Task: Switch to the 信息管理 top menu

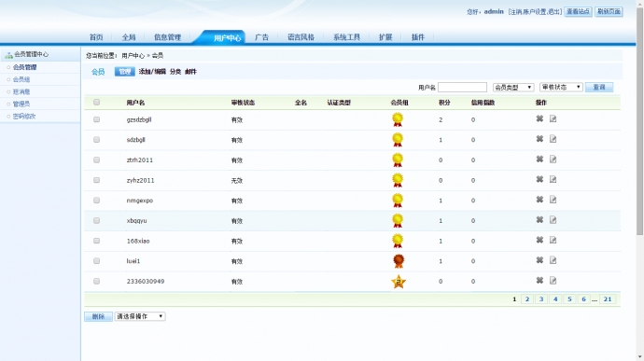Action: [x=168, y=37]
